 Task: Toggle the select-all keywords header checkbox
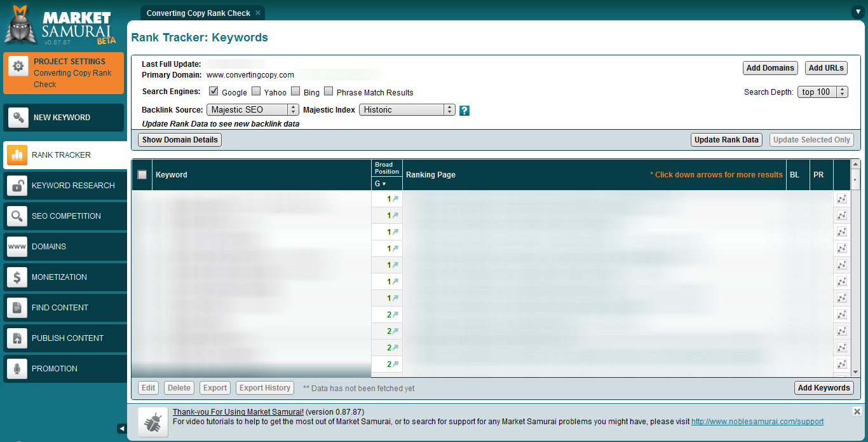142,175
